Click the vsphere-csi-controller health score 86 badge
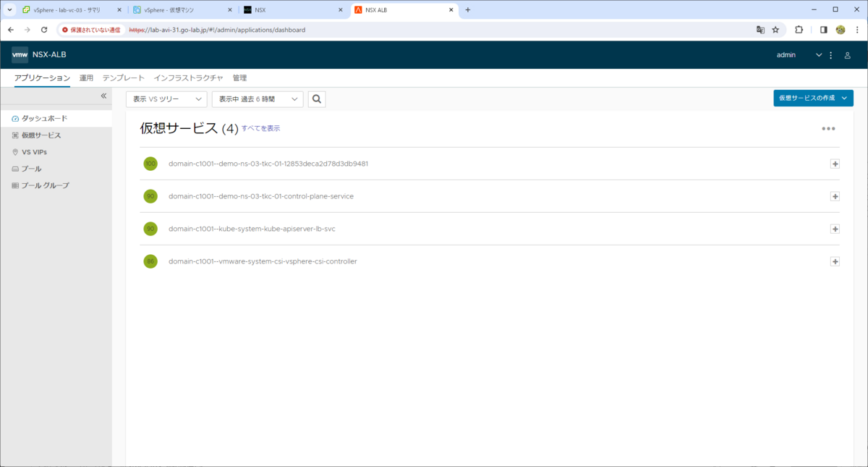Viewport: 868px width, 467px height. [150, 261]
